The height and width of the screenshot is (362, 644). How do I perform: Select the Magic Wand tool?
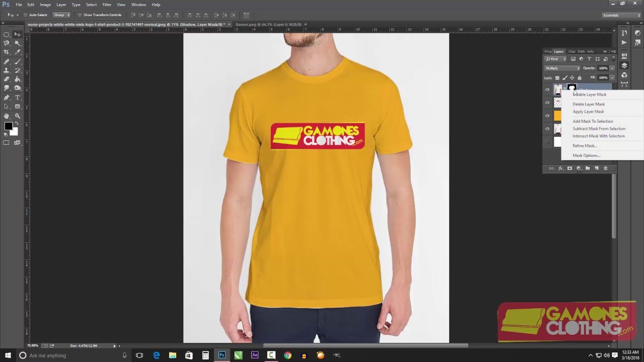[17, 43]
